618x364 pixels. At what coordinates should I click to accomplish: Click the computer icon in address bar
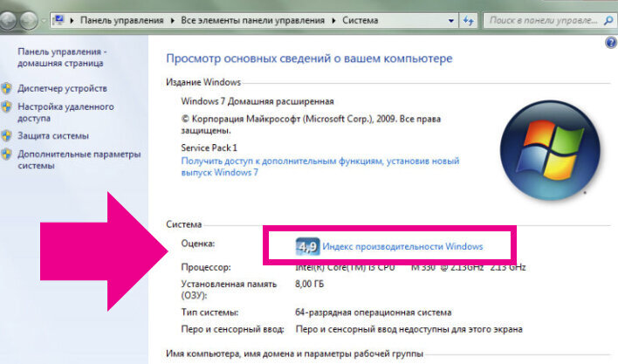(x=58, y=20)
